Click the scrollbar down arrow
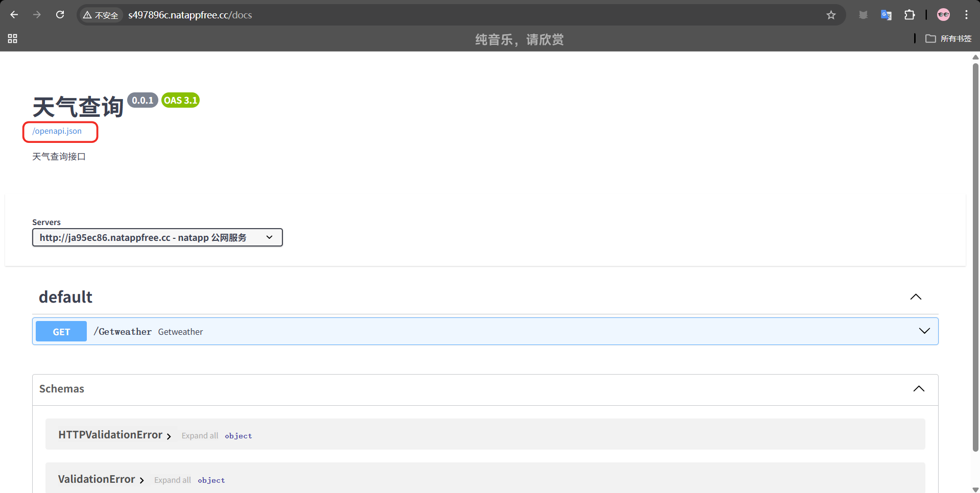This screenshot has height=493, width=980. click(975, 489)
